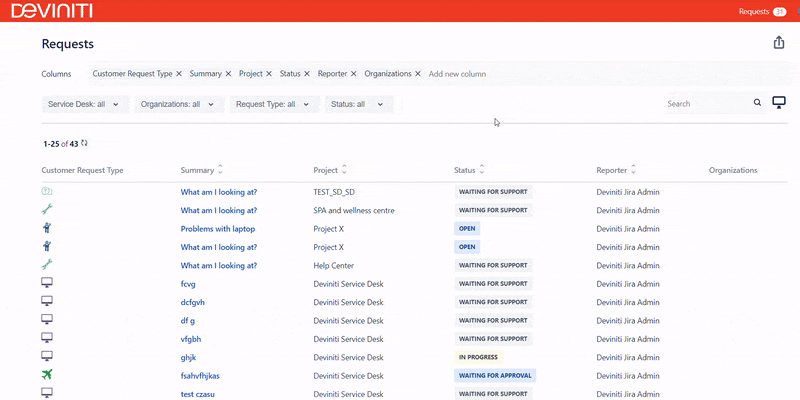800x400 pixels.
Task: Click wrench icon in SPA and wellness row
Action: click(x=47, y=209)
